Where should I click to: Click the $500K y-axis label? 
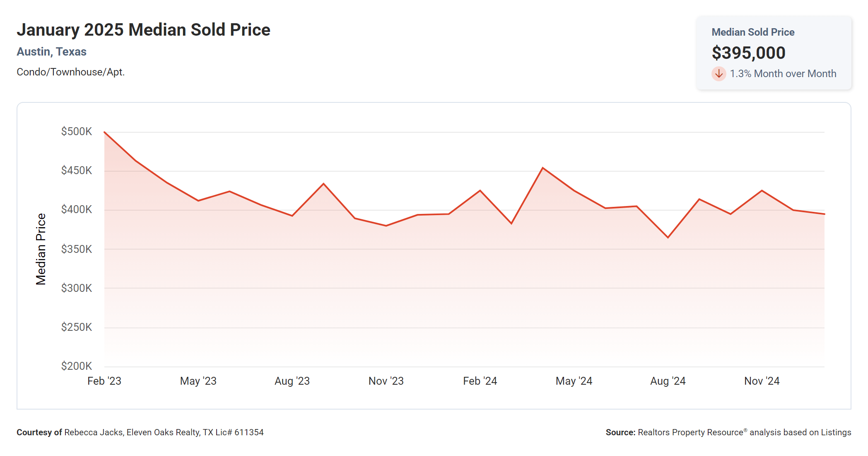[x=76, y=131]
